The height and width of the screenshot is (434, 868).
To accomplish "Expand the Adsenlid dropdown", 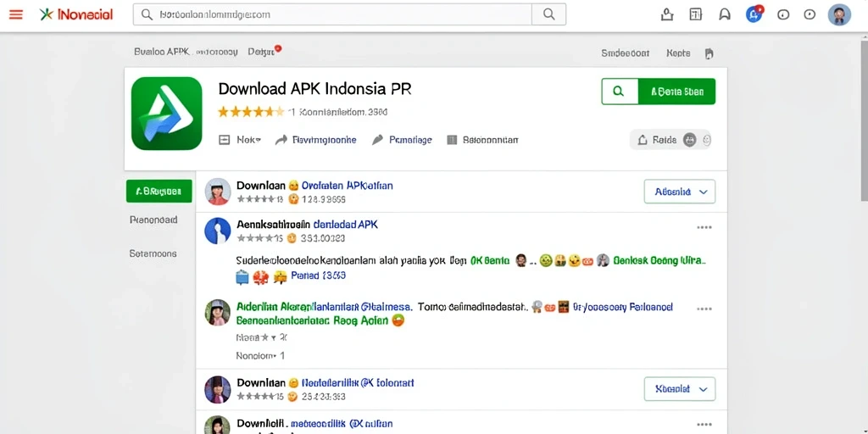I will point(680,192).
